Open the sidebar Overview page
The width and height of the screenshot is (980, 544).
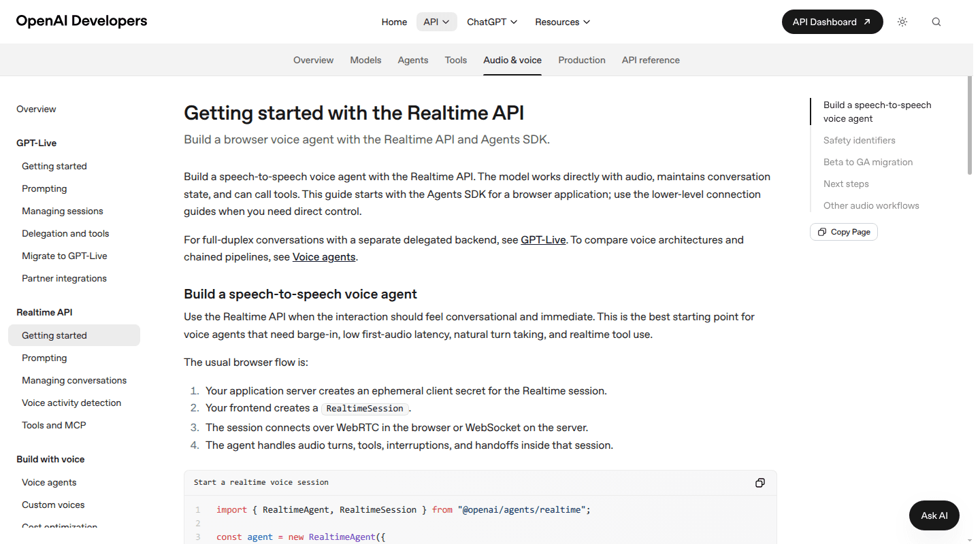click(36, 109)
